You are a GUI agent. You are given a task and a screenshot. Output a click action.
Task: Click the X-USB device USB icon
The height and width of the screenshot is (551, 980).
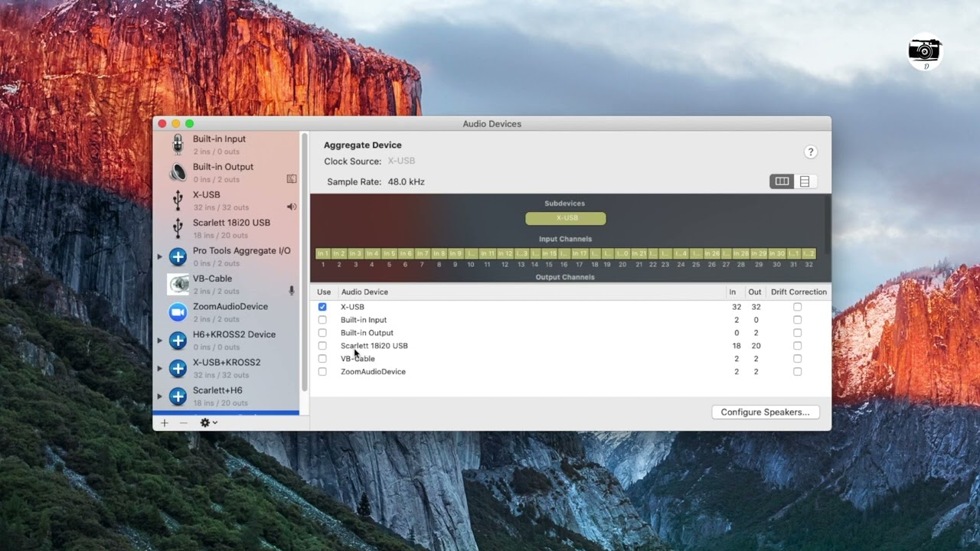coord(178,201)
